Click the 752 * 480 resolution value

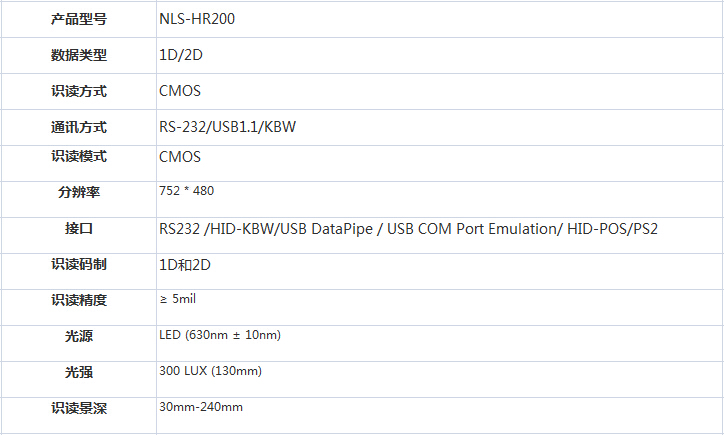[186, 190]
